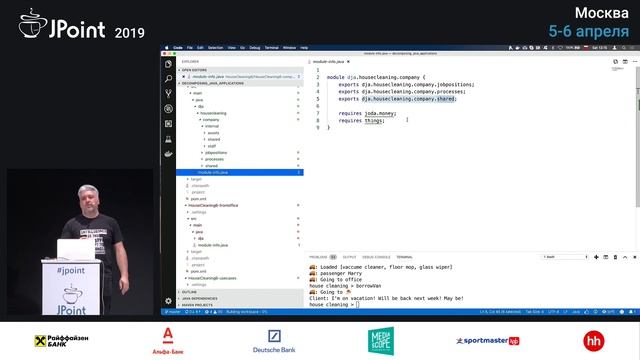
Task: Collapse the Open Editors section
Action: pos(240,70)
